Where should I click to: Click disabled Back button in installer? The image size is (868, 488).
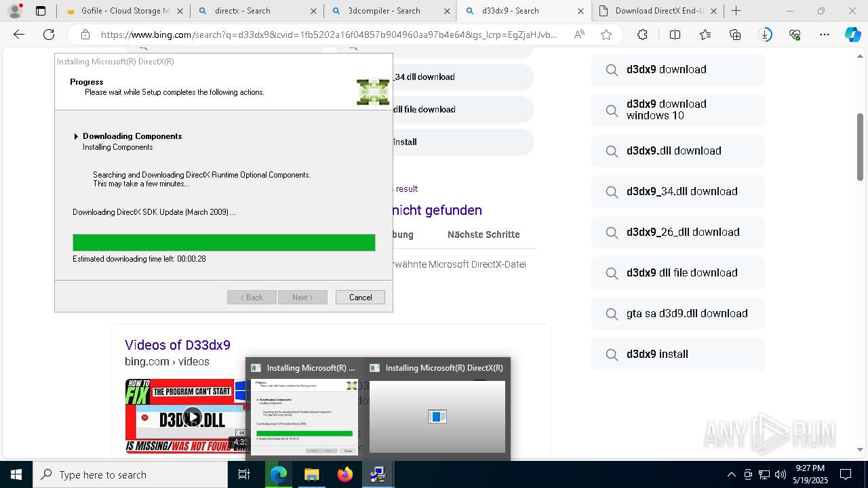click(x=252, y=298)
